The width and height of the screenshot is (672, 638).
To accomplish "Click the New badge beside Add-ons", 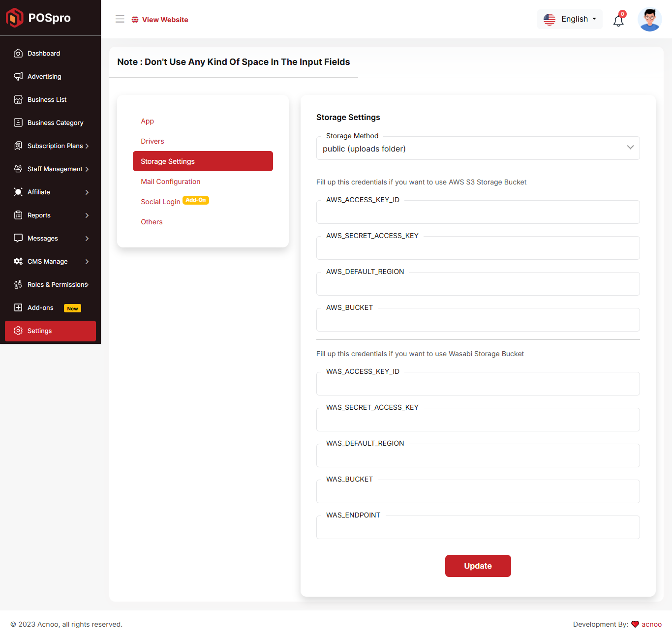I will (72, 308).
